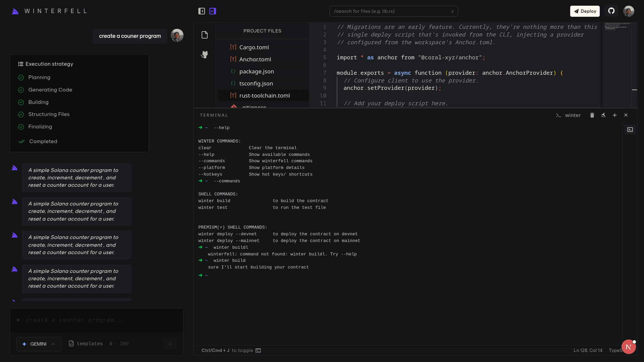
Task: Click the code editor minimap
Action: coord(616,65)
